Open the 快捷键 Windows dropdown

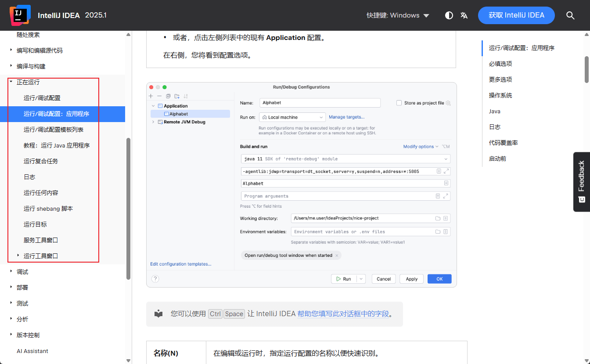coord(398,15)
